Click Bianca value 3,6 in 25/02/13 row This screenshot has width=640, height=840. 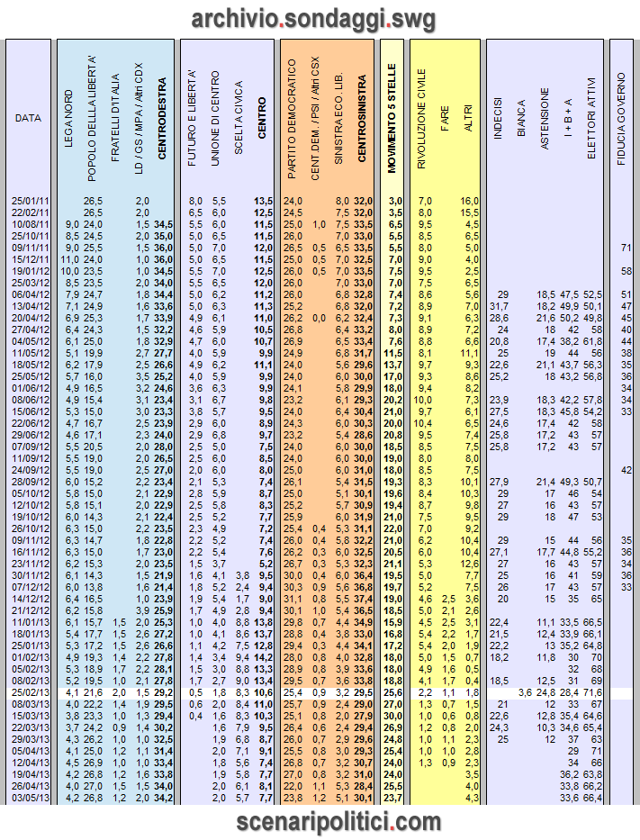pyautogui.click(x=526, y=692)
